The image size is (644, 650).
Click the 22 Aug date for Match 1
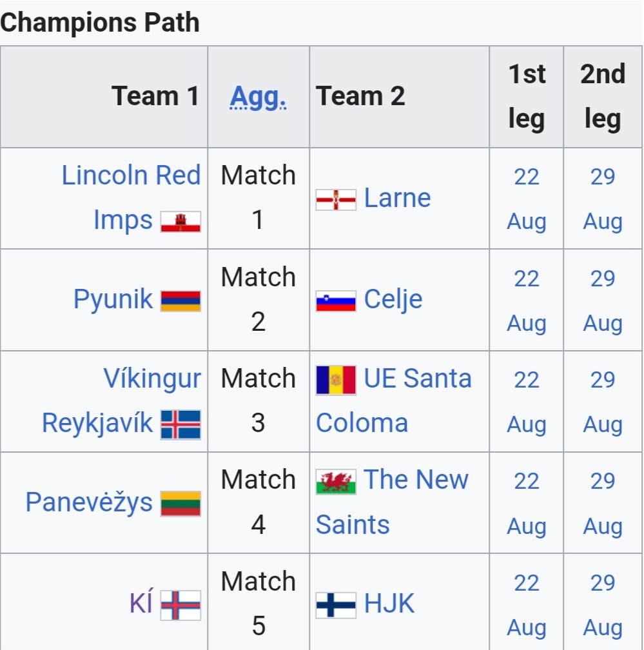526,199
